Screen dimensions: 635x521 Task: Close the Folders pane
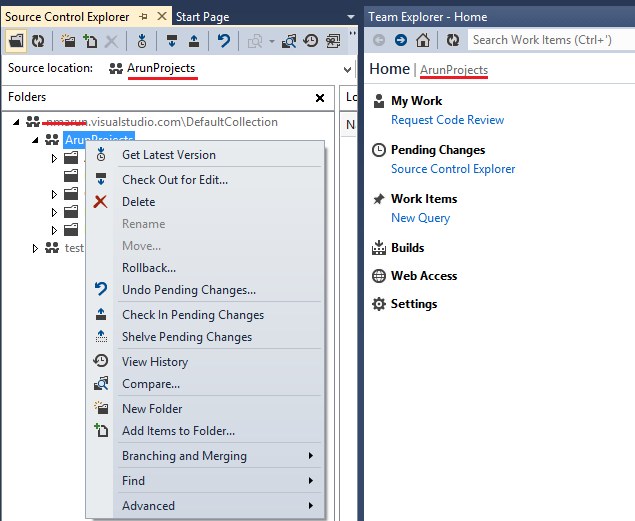320,98
